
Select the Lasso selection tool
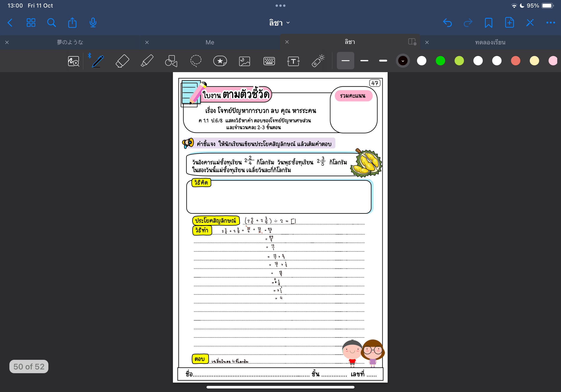click(x=196, y=61)
